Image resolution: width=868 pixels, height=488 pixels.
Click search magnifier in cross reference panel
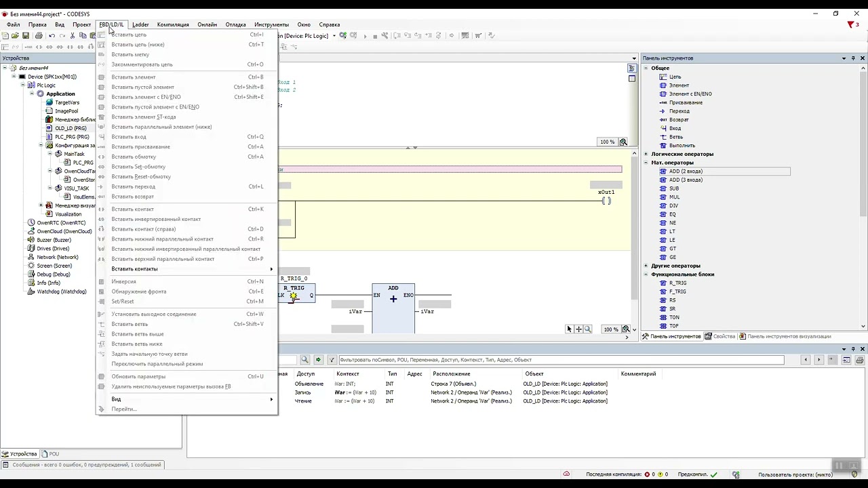point(305,360)
